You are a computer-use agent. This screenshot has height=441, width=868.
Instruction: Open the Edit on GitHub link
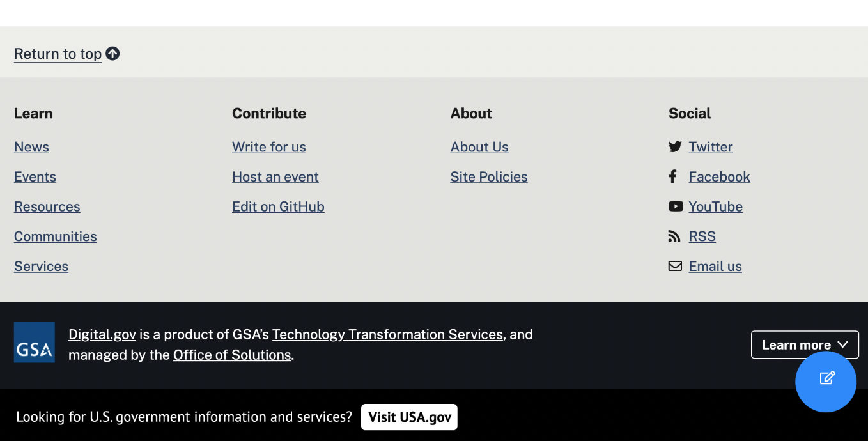(278, 206)
